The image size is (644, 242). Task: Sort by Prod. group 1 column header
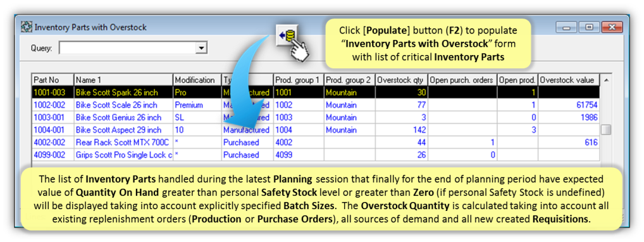pyautogui.click(x=299, y=80)
